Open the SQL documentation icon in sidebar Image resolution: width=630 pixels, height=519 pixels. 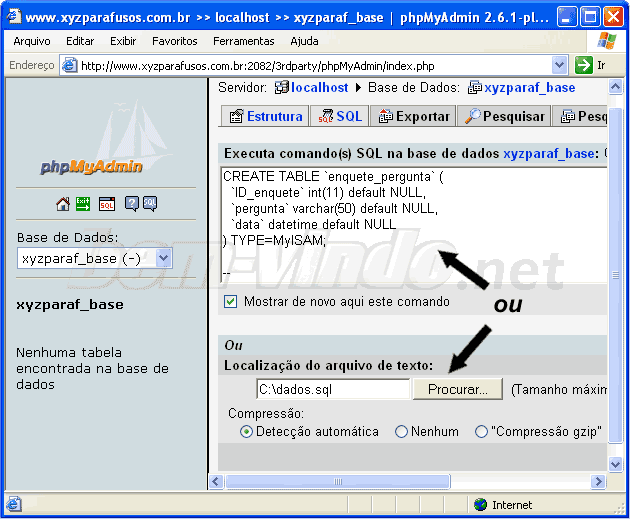(150, 204)
